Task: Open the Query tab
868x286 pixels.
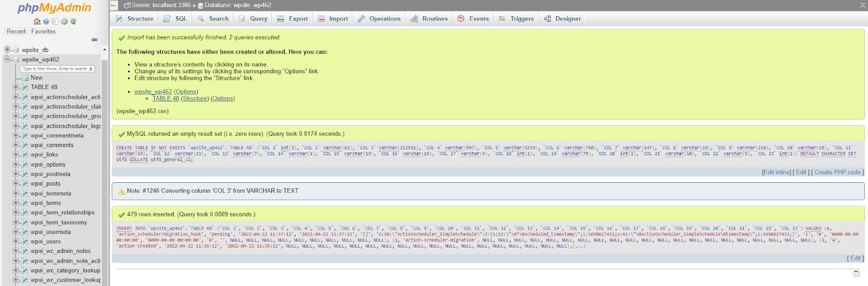Action: (x=253, y=18)
